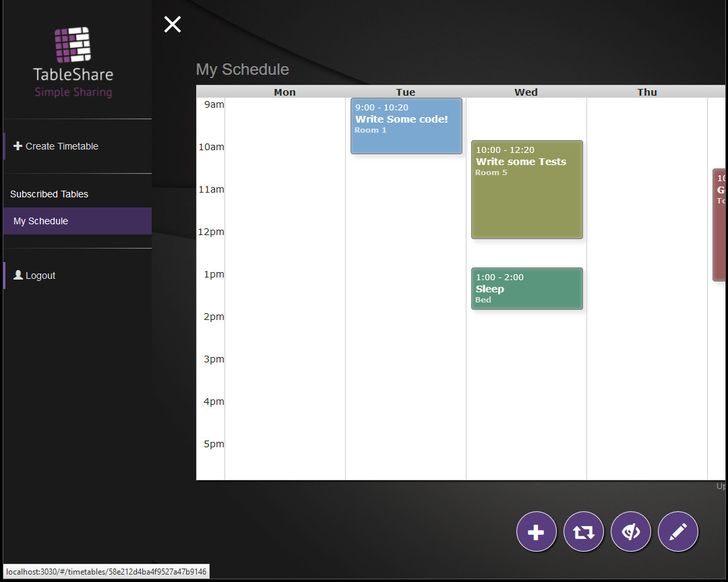Screen dimensions: 728x582
Task: Open the Create Timetable menu item
Action: (62, 146)
